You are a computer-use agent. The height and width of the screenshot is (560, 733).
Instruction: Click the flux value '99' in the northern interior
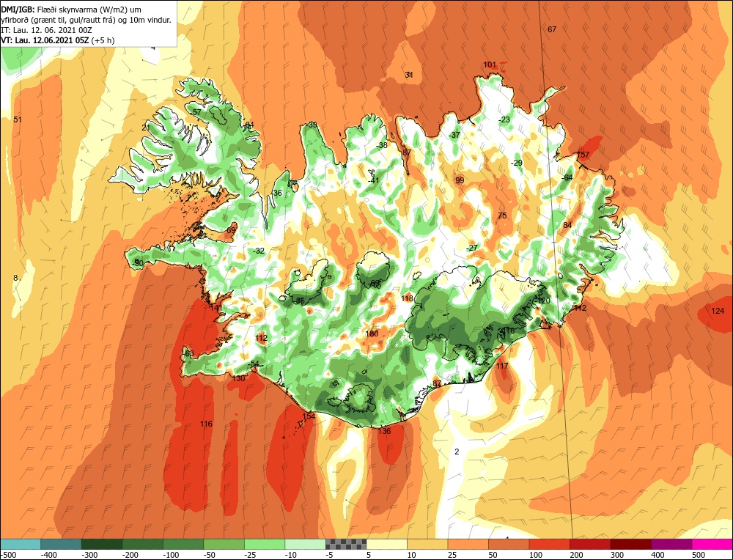(460, 180)
